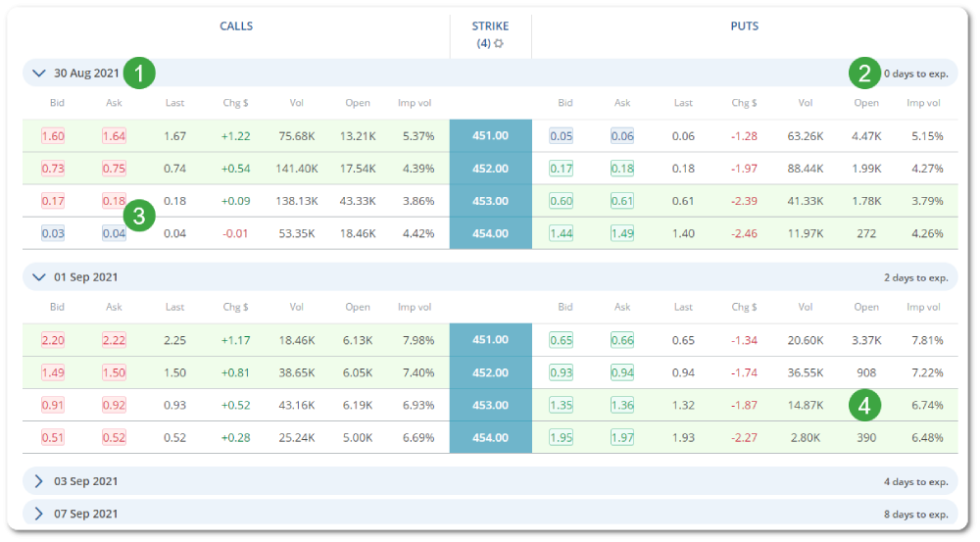
Task: Select the CALLS column header
Action: [x=235, y=26]
